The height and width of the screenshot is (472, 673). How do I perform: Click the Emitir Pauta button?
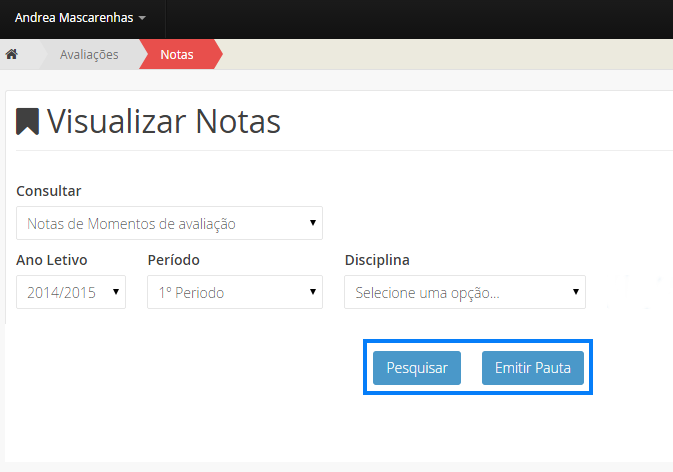coord(532,368)
